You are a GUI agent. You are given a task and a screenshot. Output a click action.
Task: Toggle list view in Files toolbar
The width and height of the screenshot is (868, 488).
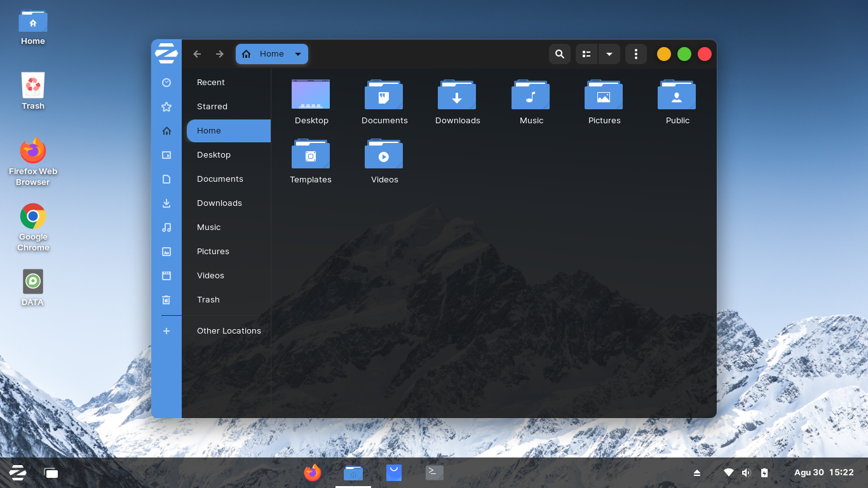tap(587, 54)
